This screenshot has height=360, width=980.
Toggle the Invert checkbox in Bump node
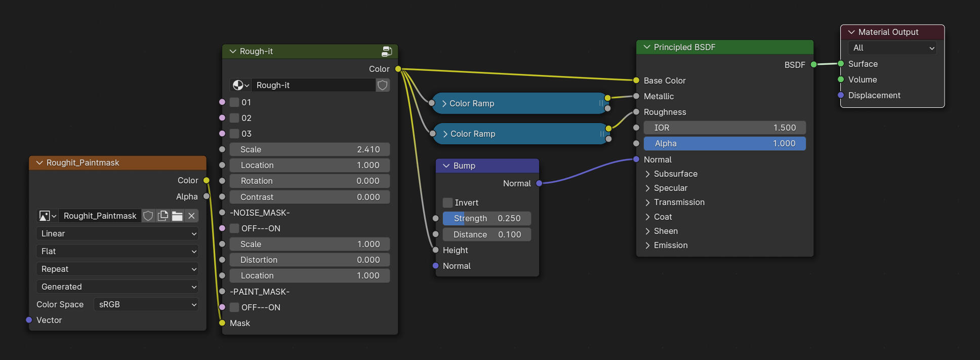447,203
